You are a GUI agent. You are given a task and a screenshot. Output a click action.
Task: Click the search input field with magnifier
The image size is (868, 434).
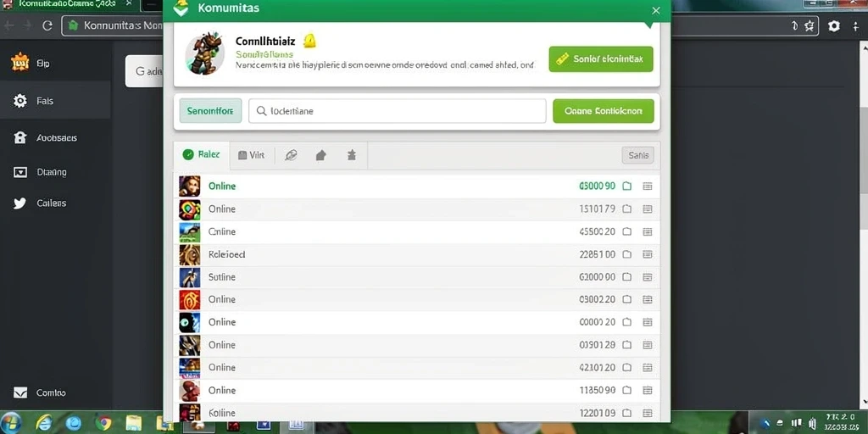click(x=398, y=111)
